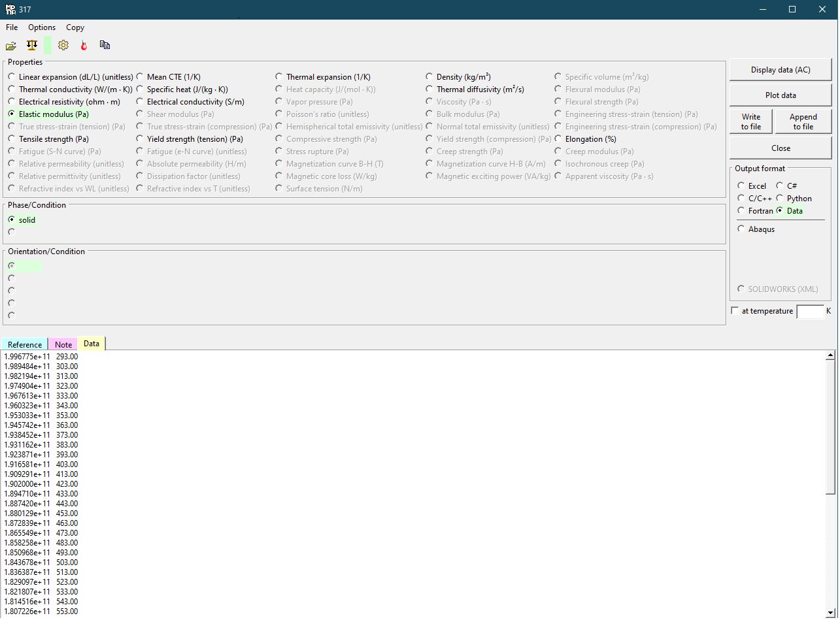Choose Thermal conductivity radio option
This screenshot has width=840, height=620.
click(12, 90)
